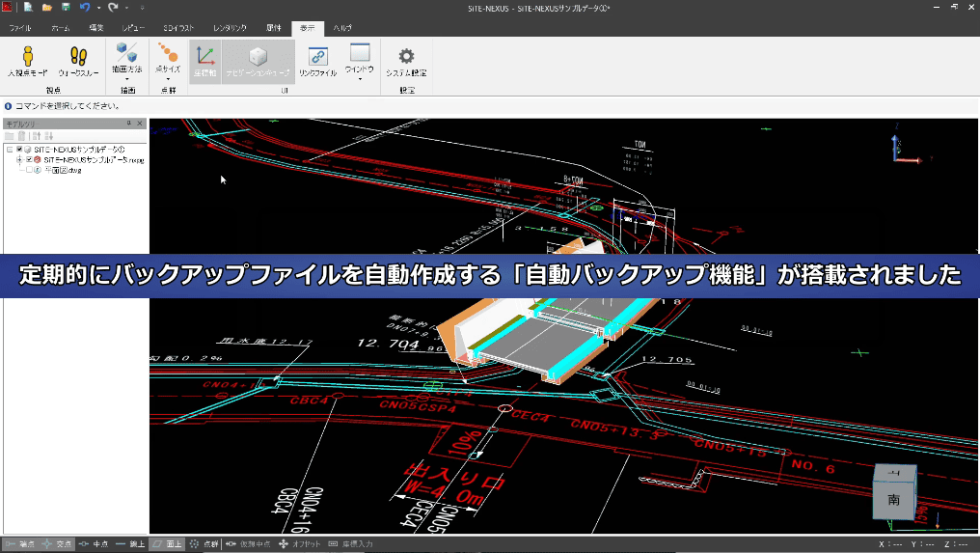Click the model tree move-down icon
The width and height of the screenshot is (980, 553).
(49, 136)
